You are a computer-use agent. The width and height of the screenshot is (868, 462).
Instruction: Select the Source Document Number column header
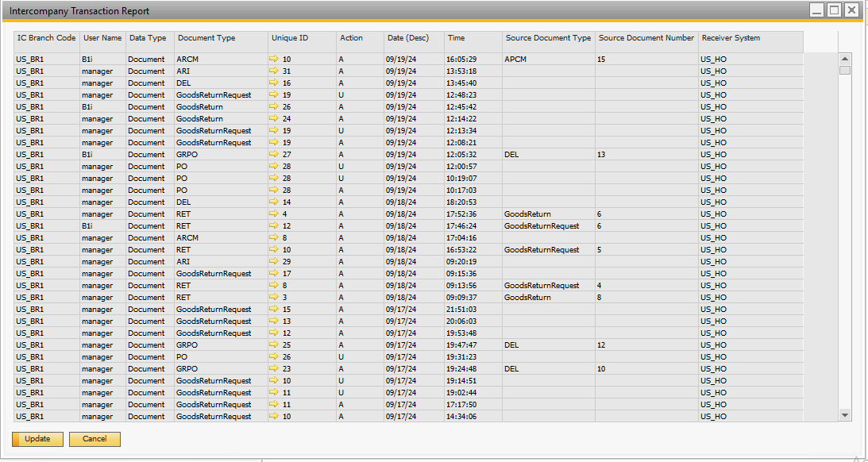click(646, 38)
